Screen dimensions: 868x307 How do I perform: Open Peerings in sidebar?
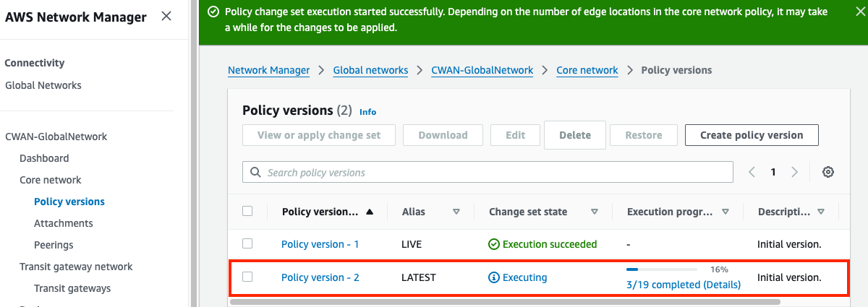pyautogui.click(x=54, y=245)
